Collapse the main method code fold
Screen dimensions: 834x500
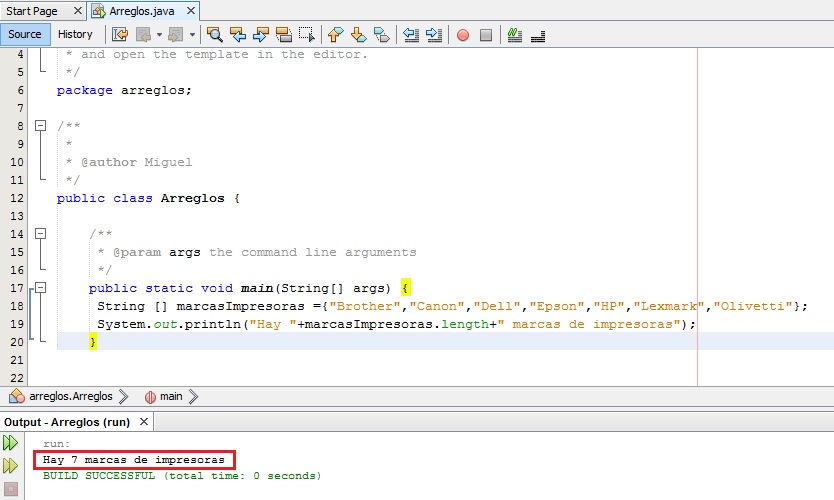point(41,288)
